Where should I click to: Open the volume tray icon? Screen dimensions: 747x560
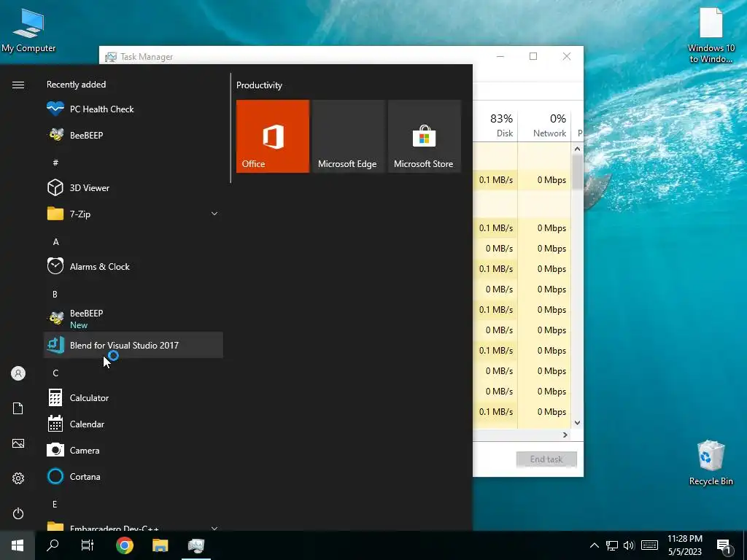(629, 545)
